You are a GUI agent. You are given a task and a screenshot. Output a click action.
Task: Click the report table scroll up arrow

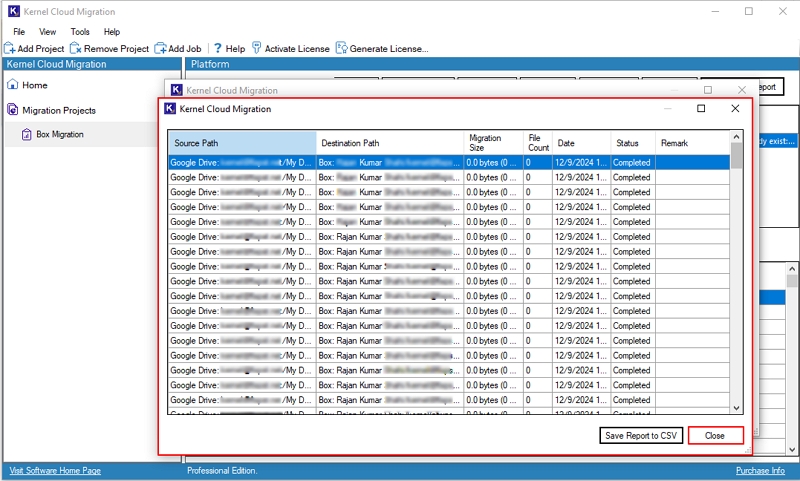(x=736, y=137)
